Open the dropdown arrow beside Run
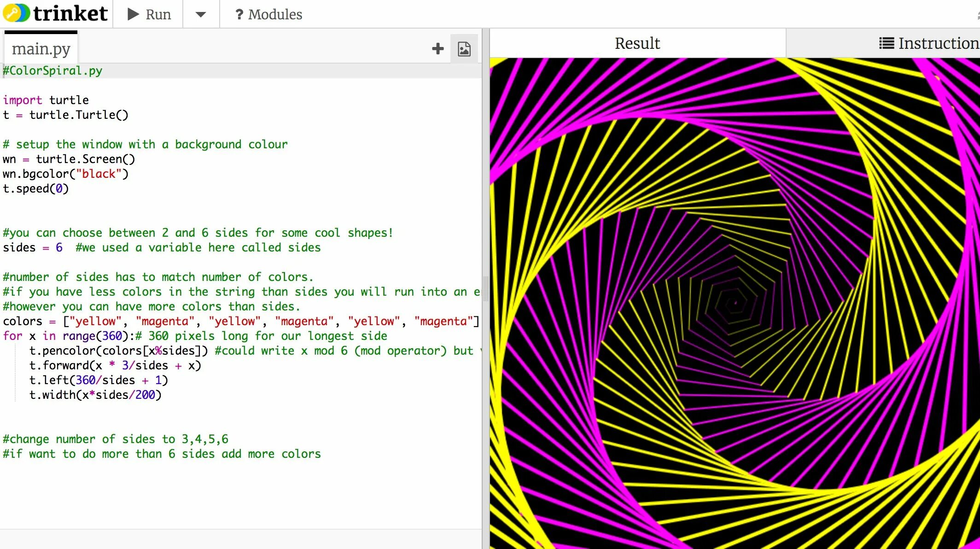 [201, 14]
